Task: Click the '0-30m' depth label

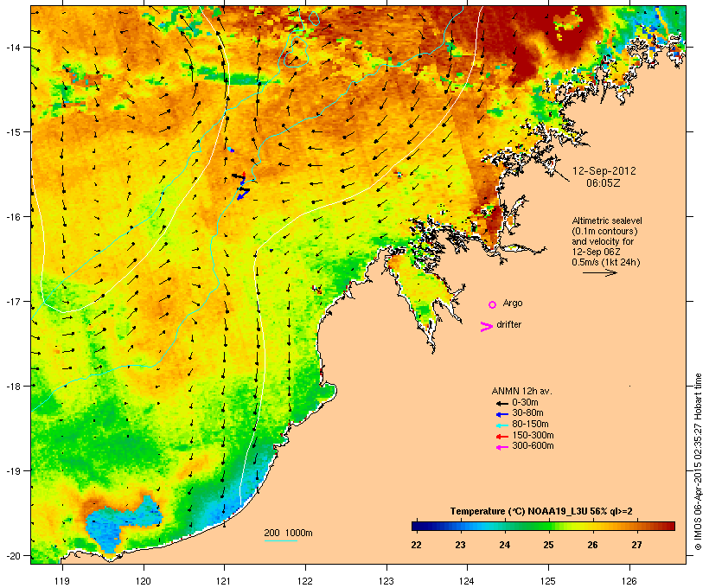Action: (525, 403)
